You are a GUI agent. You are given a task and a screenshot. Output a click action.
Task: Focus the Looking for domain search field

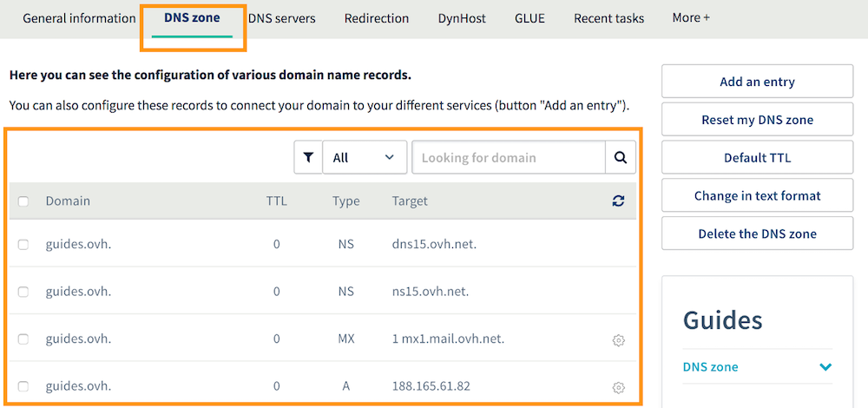(508, 158)
